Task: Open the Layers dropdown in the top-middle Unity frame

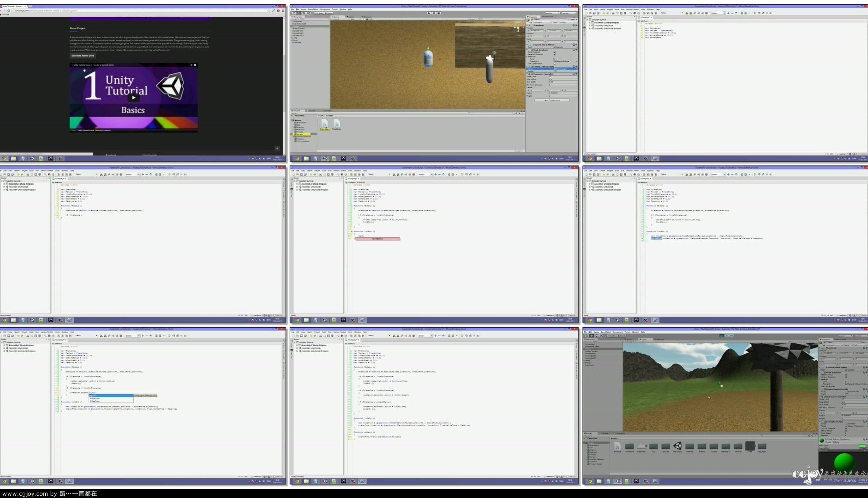Action: [x=553, y=13]
